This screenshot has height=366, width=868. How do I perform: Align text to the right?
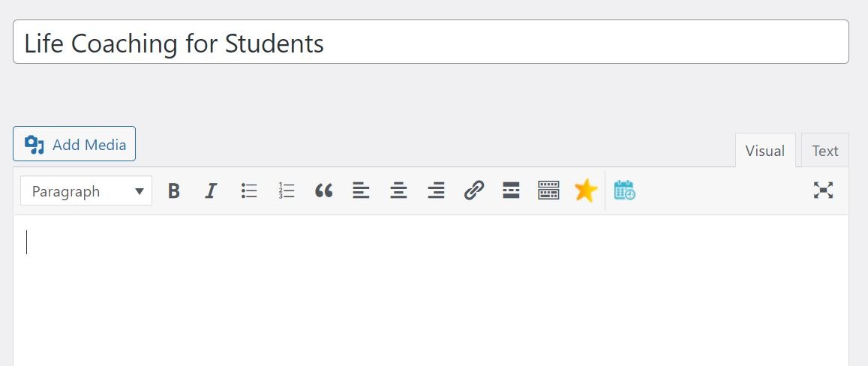[x=436, y=191]
